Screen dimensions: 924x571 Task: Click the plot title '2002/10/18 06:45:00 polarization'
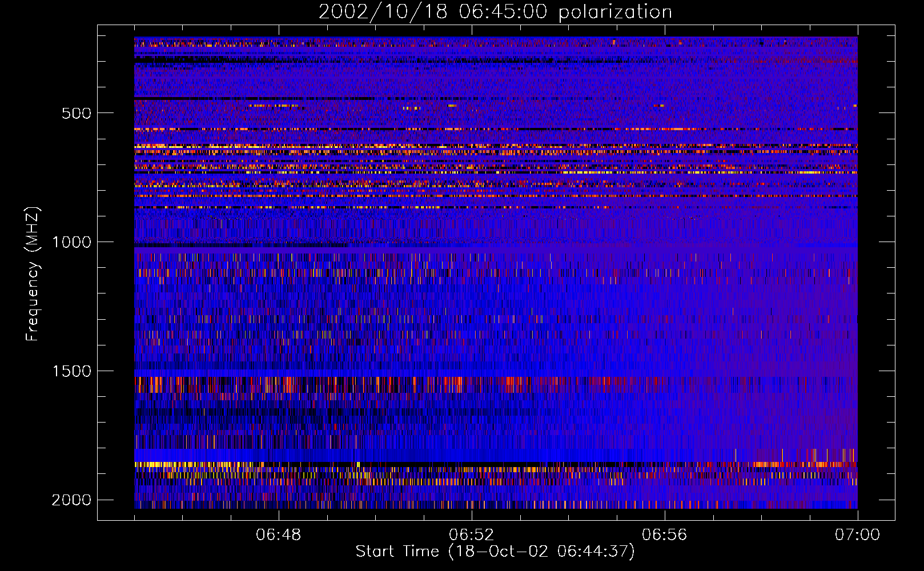pyautogui.click(x=495, y=12)
